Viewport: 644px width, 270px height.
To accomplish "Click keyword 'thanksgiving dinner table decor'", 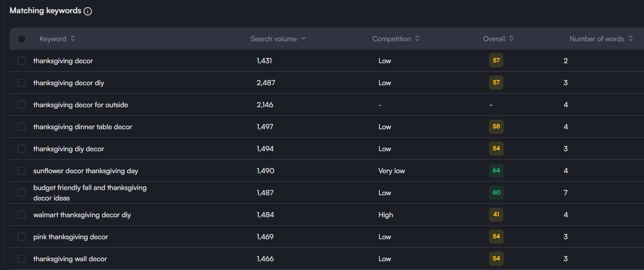I will click(82, 127).
